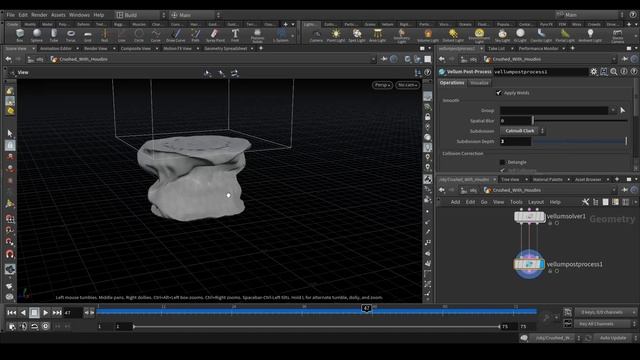The width and height of the screenshot is (640, 360).
Task: Select the Circle shelf tool
Action: tap(139, 35)
